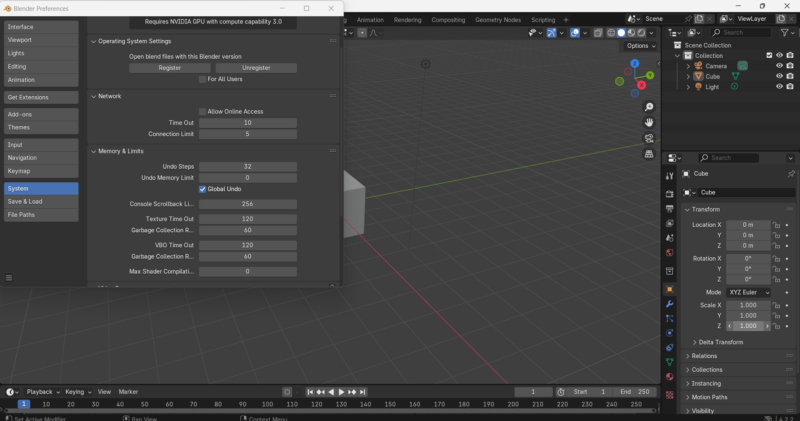Open the viewport Options dropdown
Viewport: 800px width, 421px height.
click(641, 46)
